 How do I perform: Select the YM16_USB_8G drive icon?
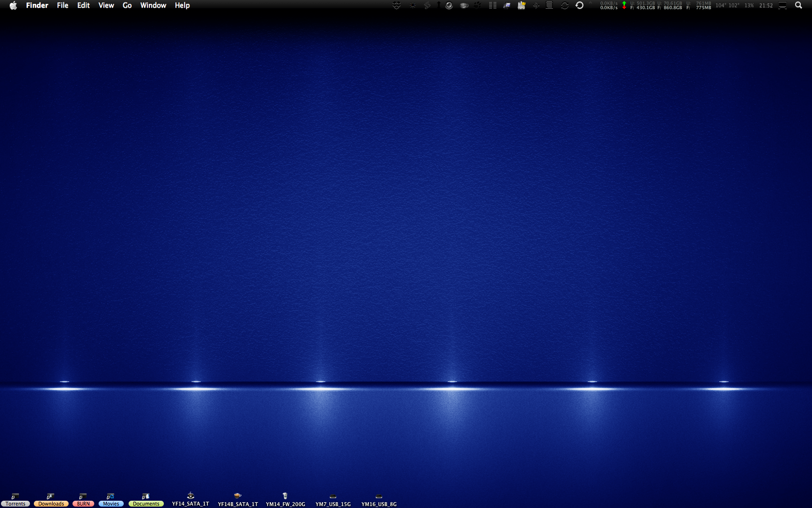pyautogui.click(x=379, y=500)
